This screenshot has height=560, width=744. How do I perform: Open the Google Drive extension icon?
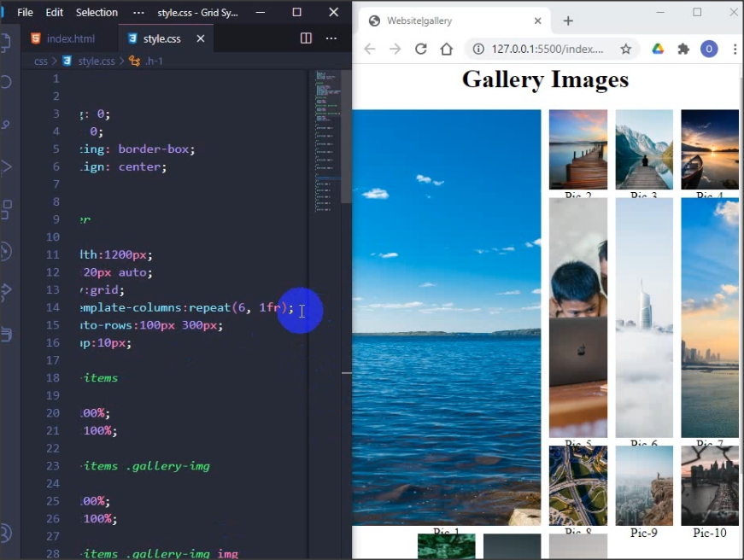coord(658,49)
